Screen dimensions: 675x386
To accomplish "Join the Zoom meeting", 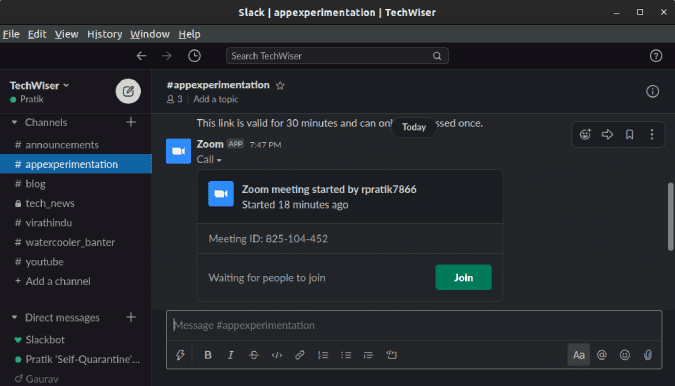I will 463,278.
